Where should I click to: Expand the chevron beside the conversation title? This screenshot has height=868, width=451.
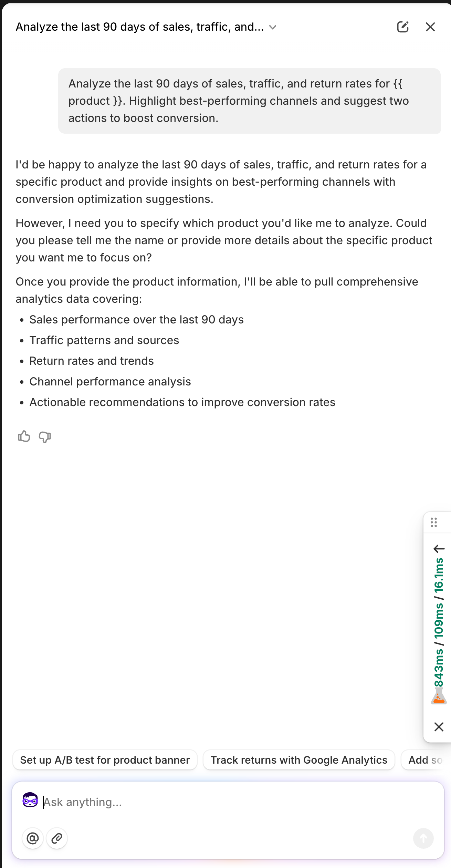coord(273,27)
